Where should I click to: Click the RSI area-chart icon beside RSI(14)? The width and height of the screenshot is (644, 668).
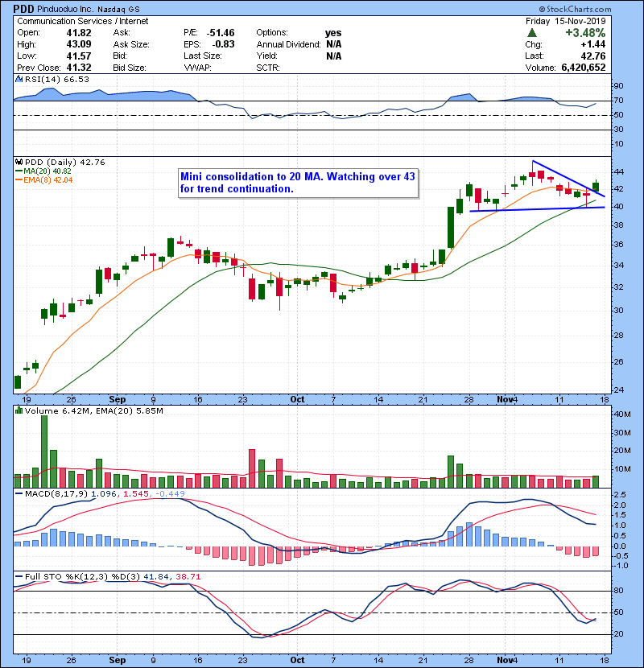[19, 79]
